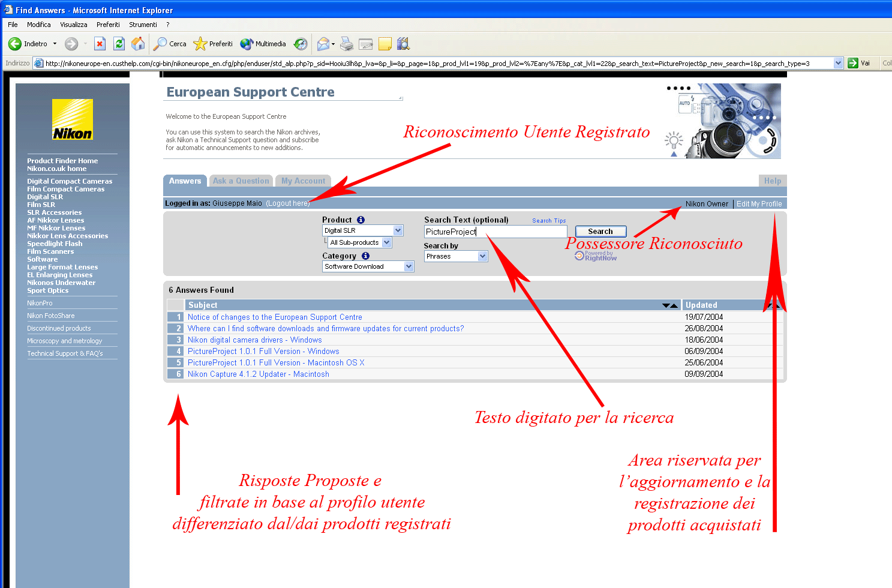The width and height of the screenshot is (892, 588).
Task: Open Multimedia panel from the toolbar
Action: (263, 44)
